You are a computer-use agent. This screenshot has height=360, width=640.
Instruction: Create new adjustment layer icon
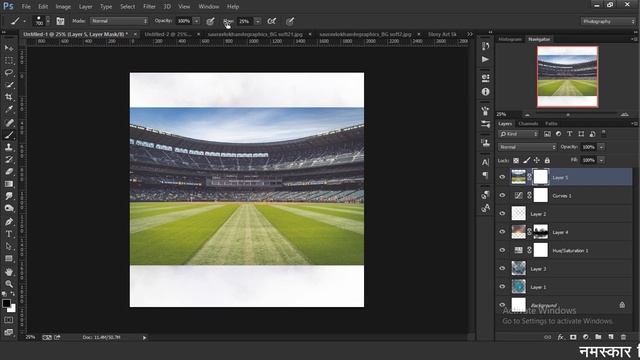586,337
